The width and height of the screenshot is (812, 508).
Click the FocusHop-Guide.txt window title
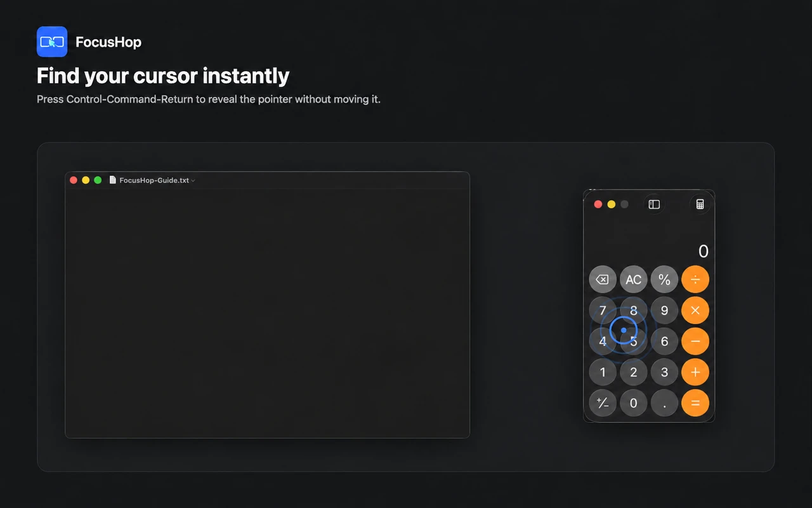(154, 180)
